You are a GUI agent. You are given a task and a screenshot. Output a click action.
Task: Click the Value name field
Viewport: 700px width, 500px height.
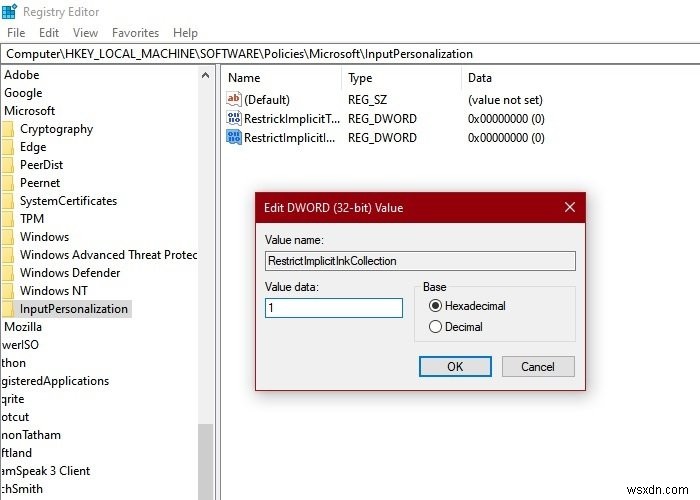(x=420, y=261)
